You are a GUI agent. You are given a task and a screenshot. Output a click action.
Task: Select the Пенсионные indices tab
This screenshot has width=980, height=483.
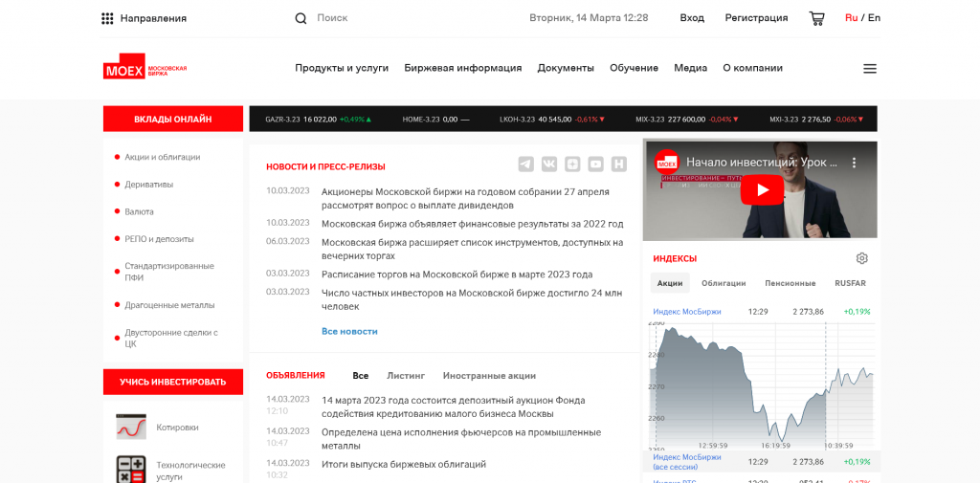790,283
